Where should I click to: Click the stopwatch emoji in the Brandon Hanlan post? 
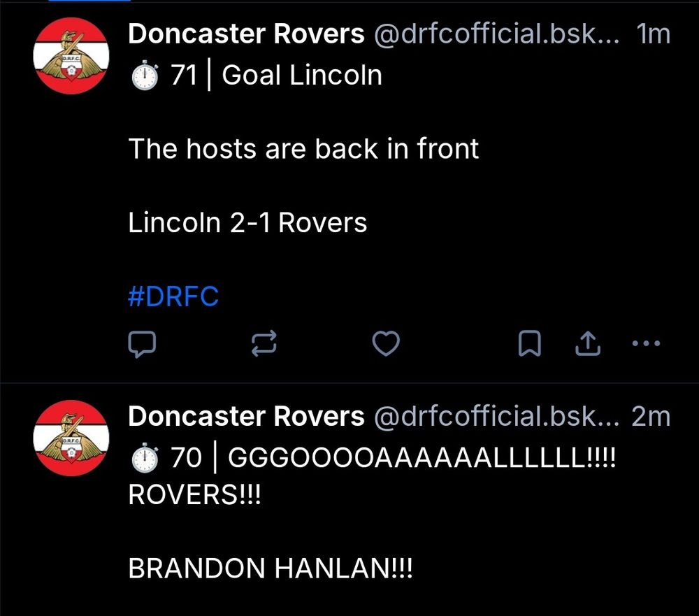pos(143,456)
